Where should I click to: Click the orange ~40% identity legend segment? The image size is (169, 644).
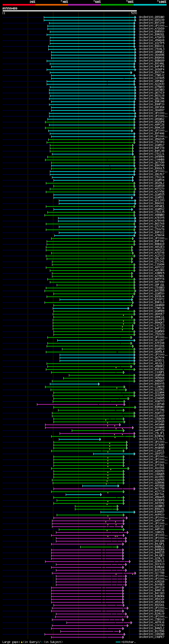tap(52, 5)
